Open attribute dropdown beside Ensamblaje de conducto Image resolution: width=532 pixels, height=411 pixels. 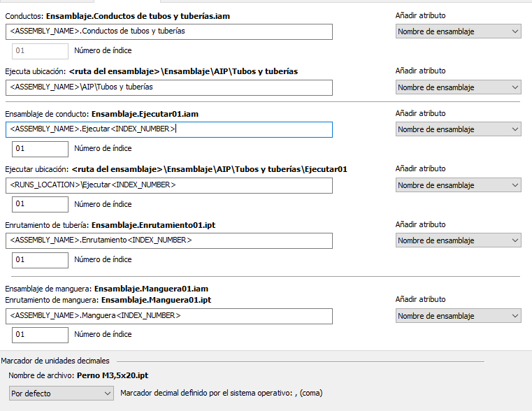[458, 129]
